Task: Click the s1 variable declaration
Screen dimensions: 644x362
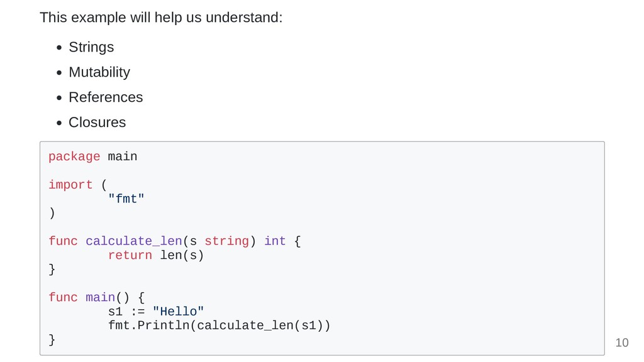Action: click(x=116, y=312)
